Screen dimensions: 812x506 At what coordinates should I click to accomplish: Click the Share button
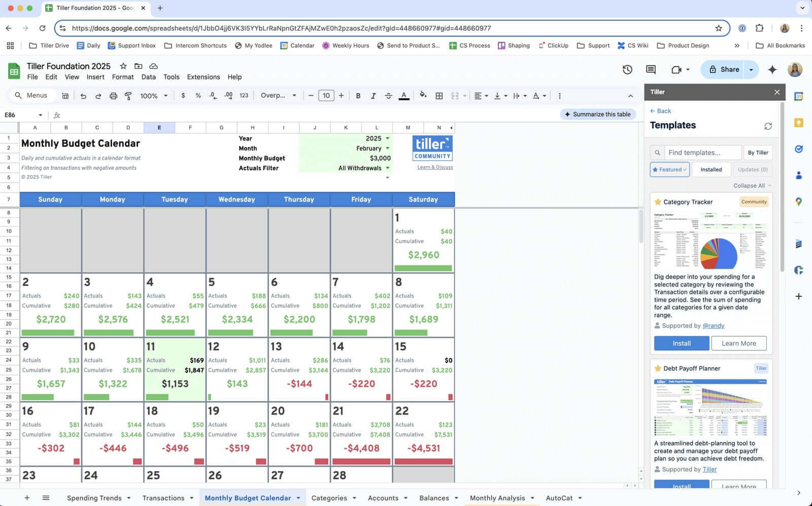723,69
